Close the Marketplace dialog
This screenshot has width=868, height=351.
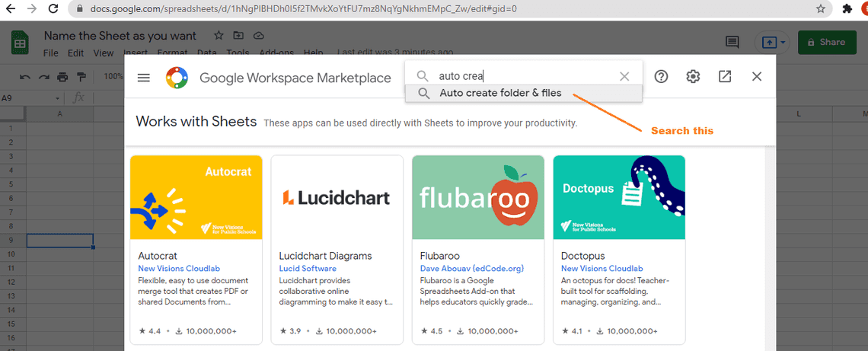[x=757, y=76]
